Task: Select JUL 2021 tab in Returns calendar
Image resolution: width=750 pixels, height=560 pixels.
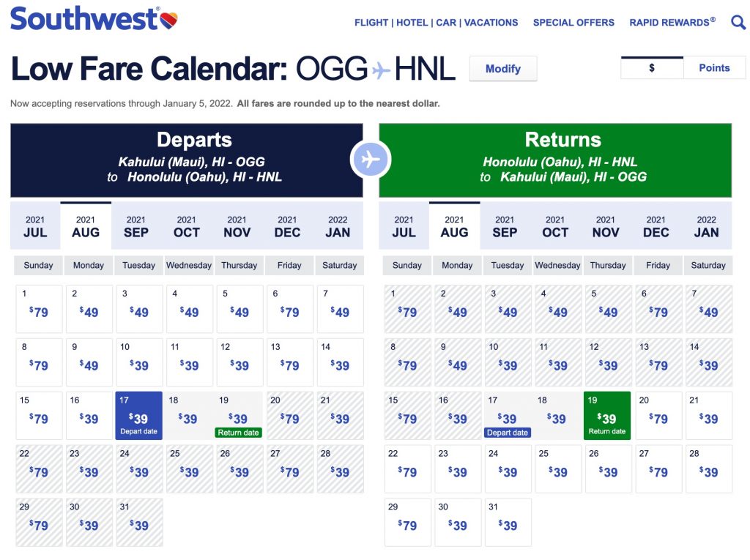Action: pyautogui.click(x=404, y=226)
